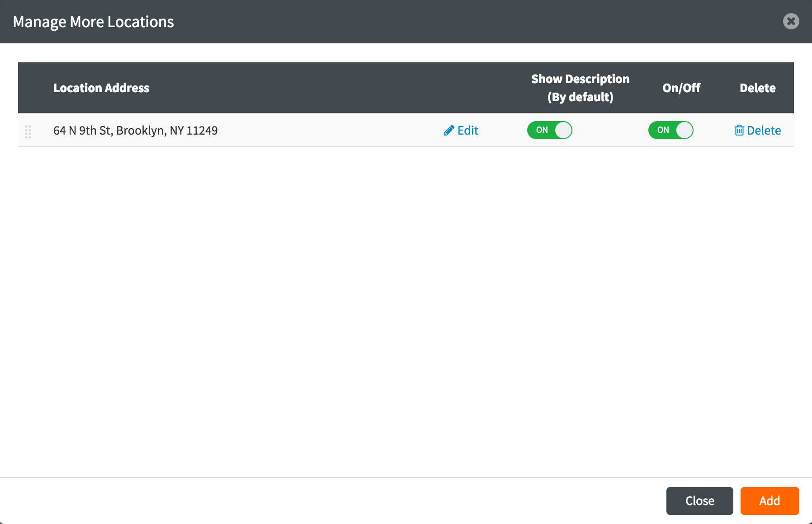The image size is (812, 524).
Task: Click the trash can icon beside Delete
Action: coord(739,131)
